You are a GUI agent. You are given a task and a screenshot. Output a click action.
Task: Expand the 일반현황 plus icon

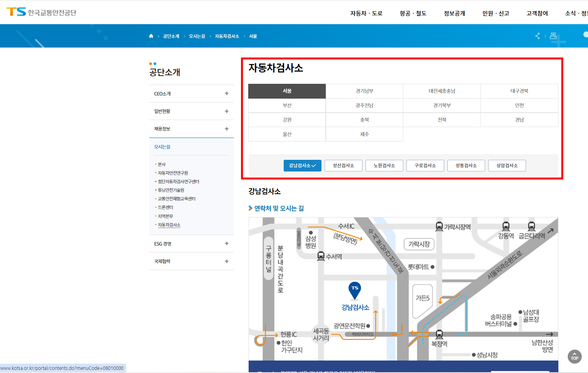coord(226,111)
